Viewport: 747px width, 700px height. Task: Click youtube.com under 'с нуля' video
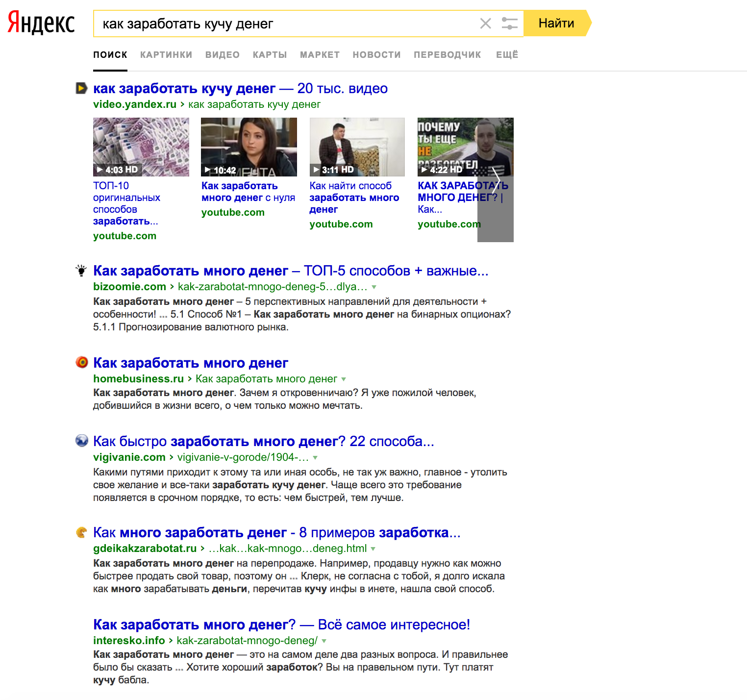pyautogui.click(x=233, y=212)
